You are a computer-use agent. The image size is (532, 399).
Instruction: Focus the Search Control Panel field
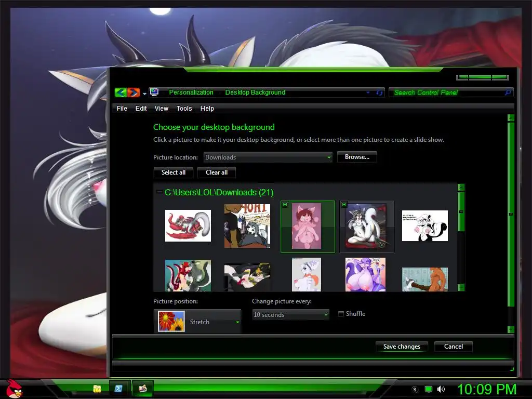[x=450, y=92]
